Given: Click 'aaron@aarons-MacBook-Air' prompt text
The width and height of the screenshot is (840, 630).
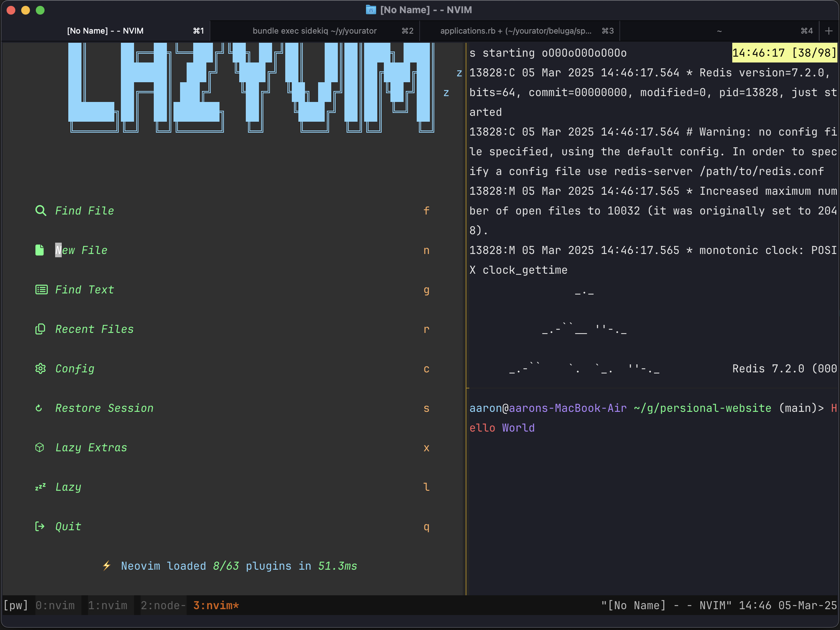Looking at the screenshot, I should (548, 408).
